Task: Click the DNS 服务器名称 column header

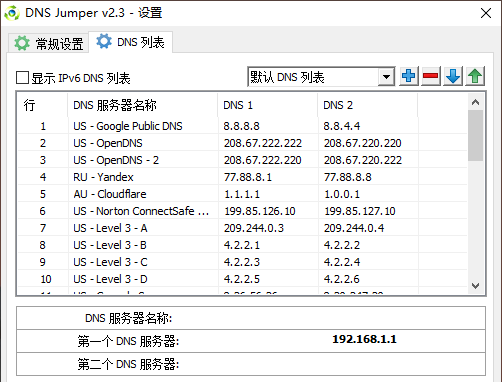Action: 143,105
